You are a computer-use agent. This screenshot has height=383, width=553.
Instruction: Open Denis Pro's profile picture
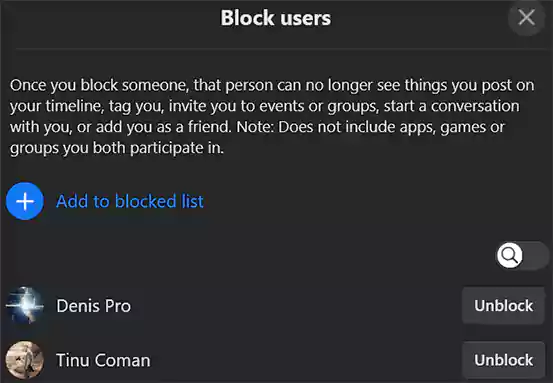pos(25,305)
